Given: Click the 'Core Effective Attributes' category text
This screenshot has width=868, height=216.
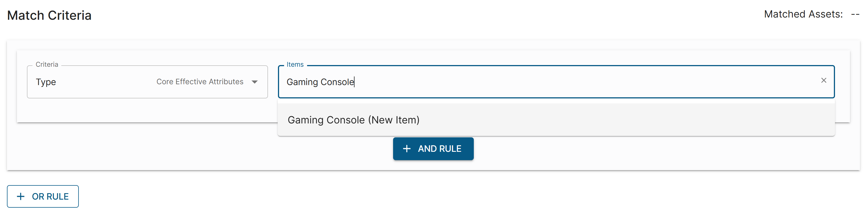Looking at the screenshot, I should [x=200, y=82].
